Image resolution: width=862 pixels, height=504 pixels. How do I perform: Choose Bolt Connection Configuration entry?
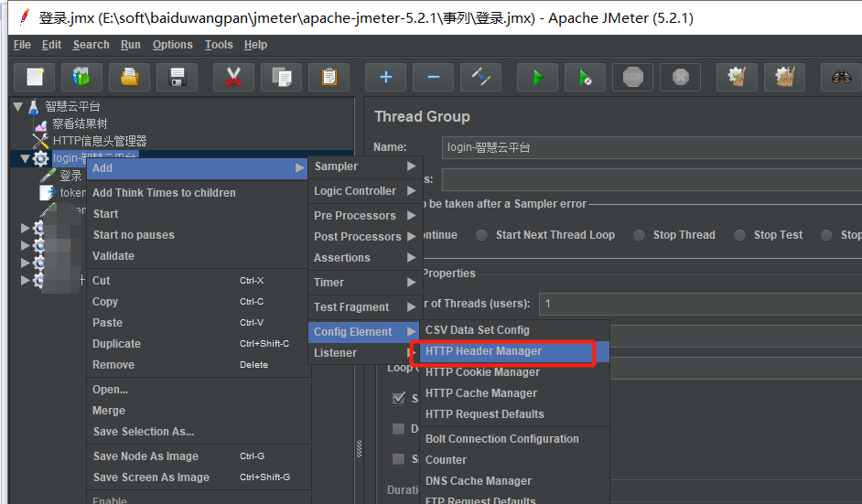coord(514,438)
